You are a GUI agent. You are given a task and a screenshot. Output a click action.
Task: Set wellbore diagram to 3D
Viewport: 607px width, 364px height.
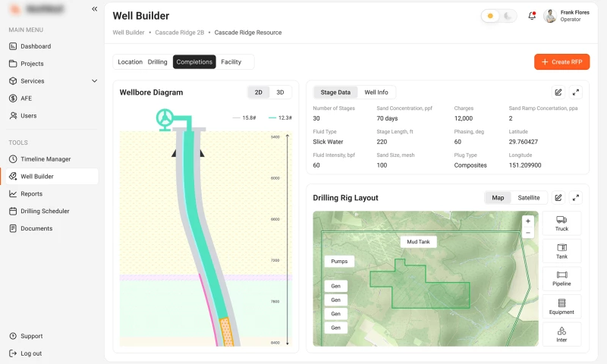point(280,93)
